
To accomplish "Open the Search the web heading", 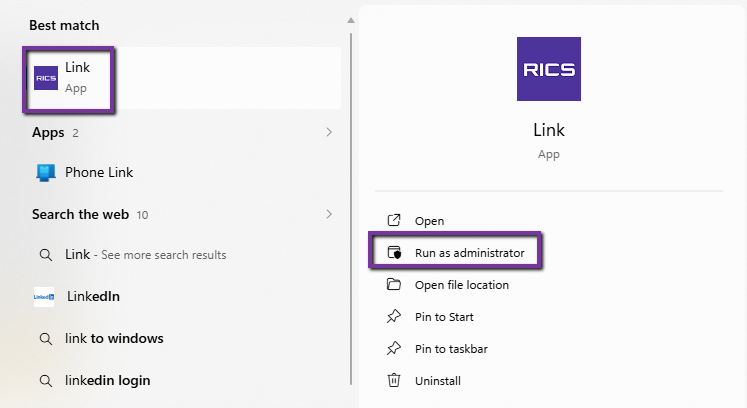I will tap(81, 214).
